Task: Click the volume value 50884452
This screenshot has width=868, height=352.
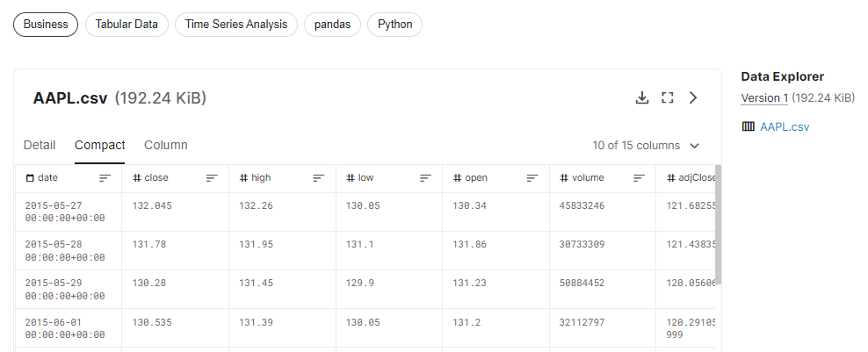Action: point(582,284)
